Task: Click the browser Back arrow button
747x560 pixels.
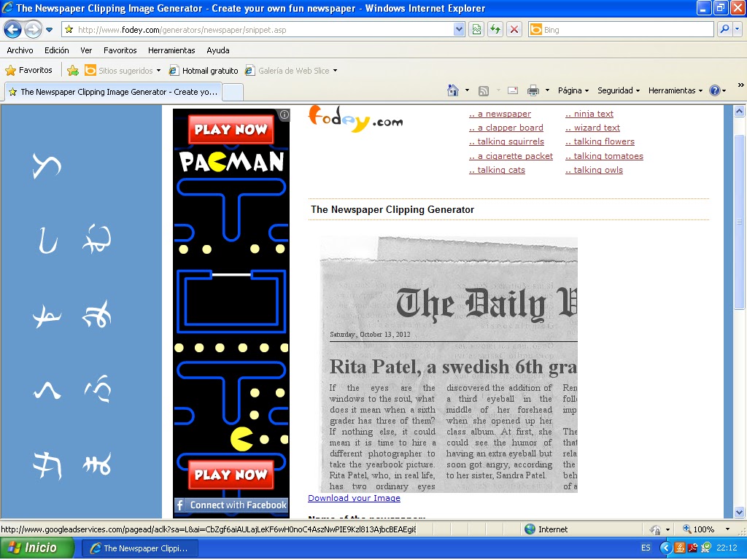Action: click(x=12, y=29)
